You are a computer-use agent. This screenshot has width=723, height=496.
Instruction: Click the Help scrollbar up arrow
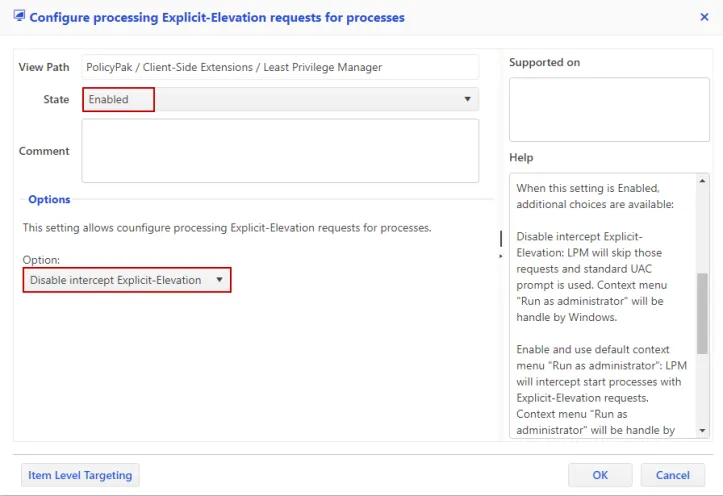click(x=703, y=179)
